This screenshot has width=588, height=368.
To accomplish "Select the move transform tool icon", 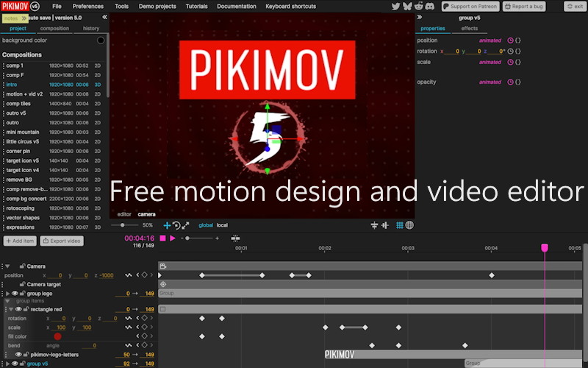I will tap(167, 225).
